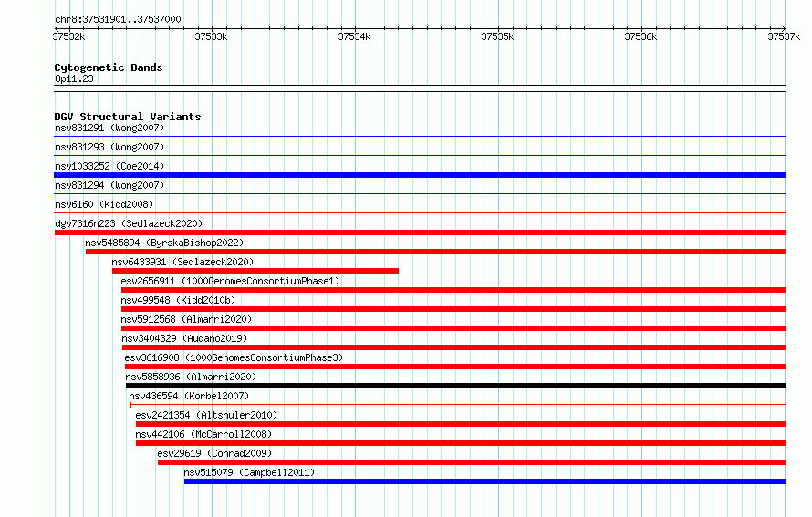This screenshot has height=517, width=812.
Task: Open the nsv1033252 (Coe2014) variant label
Action: (109, 166)
